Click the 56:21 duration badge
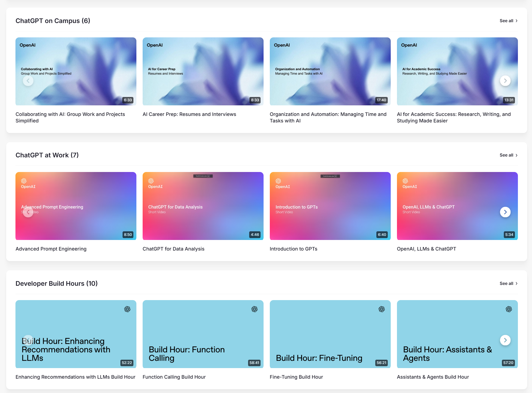Image resolution: width=532 pixels, height=393 pixels. click(x=382, y=363)
